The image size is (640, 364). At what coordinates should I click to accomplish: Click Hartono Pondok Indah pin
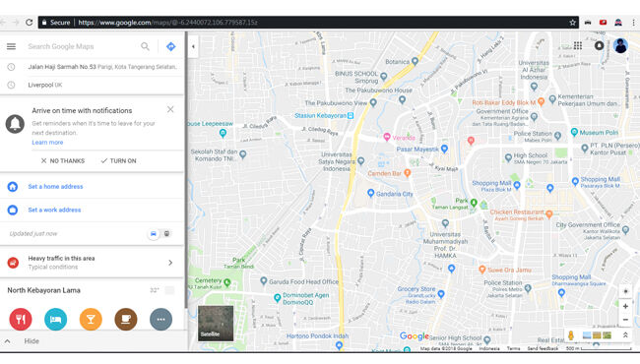click(339, 345)
